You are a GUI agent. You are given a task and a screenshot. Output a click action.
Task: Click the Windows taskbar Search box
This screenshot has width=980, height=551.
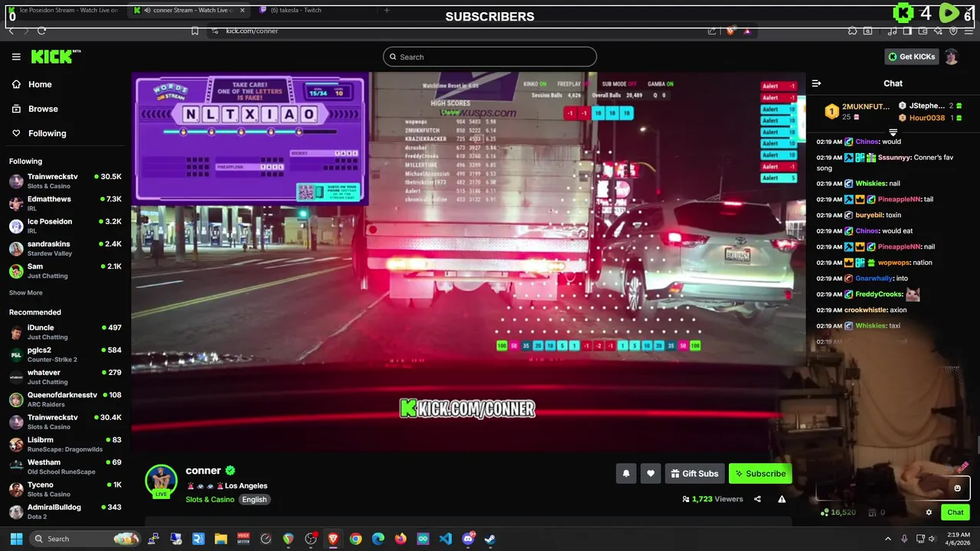coord(86,539)
